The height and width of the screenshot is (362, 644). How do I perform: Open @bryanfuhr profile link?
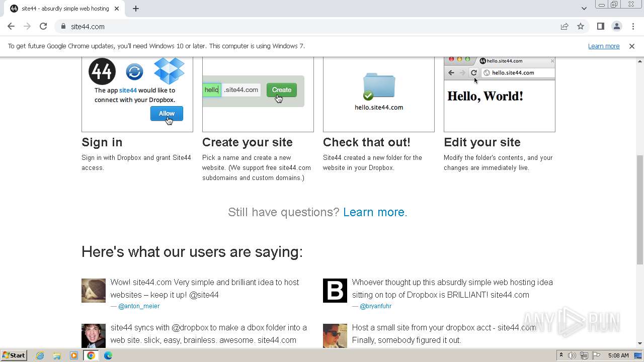click(x=375, y=306)
